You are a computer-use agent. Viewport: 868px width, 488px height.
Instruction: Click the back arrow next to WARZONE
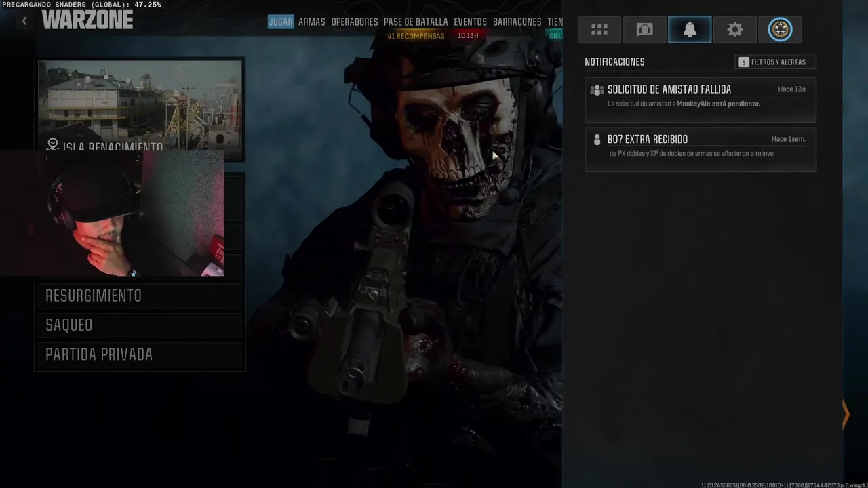[24, 21]
